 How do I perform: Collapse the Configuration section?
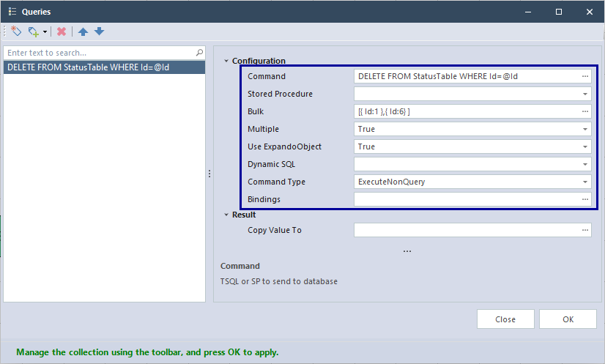226,61
